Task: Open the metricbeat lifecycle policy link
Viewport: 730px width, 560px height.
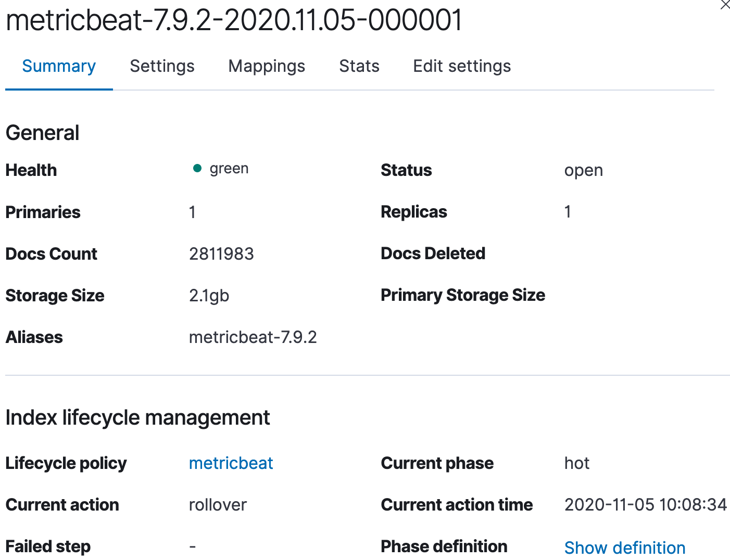Action: [231, 463]
